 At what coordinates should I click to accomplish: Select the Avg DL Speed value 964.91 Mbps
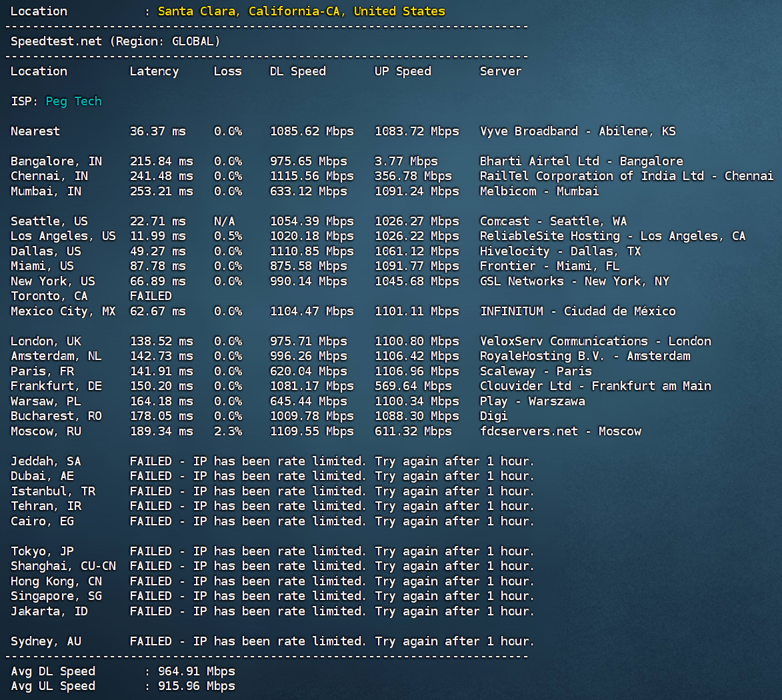[x=197, y=671]
